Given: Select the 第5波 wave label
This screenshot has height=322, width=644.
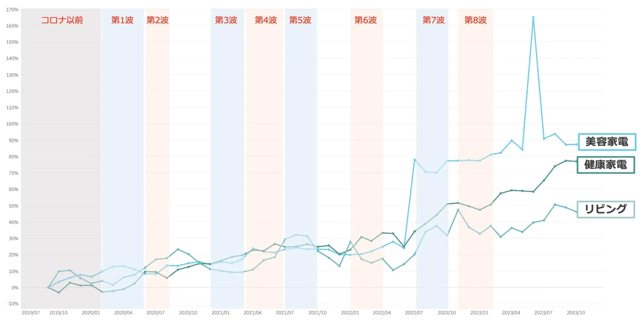Looking at the screenshot, I should (300, 20).
